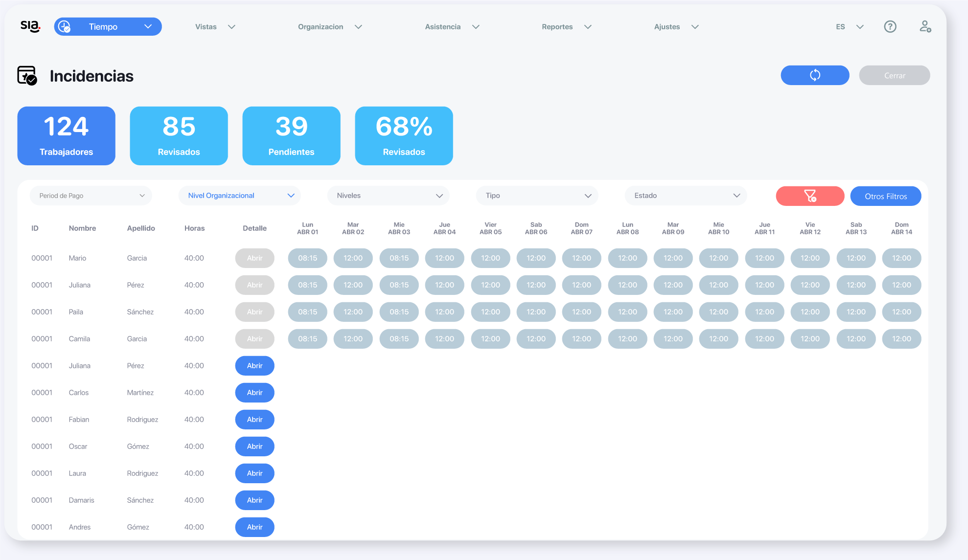Viewport: 968px width, 560px height.
Task: Select the 39 Pendientes card
Action: (291, 136)
